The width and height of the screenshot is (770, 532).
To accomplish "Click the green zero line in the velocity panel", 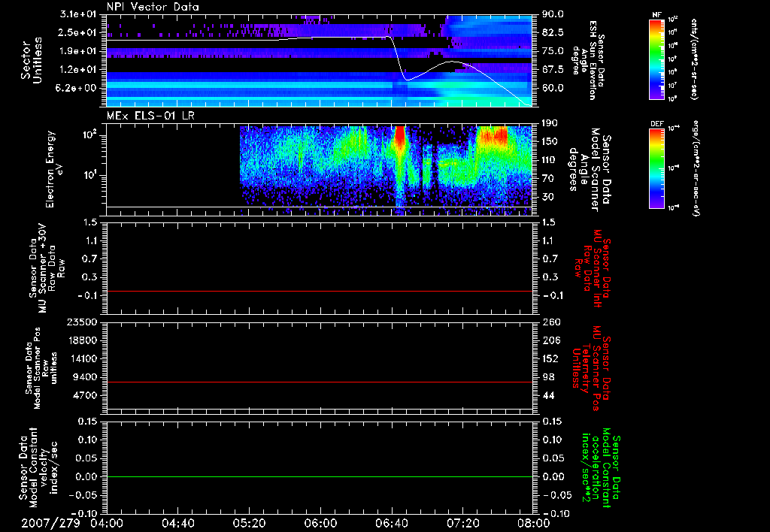I will [319, 476].
